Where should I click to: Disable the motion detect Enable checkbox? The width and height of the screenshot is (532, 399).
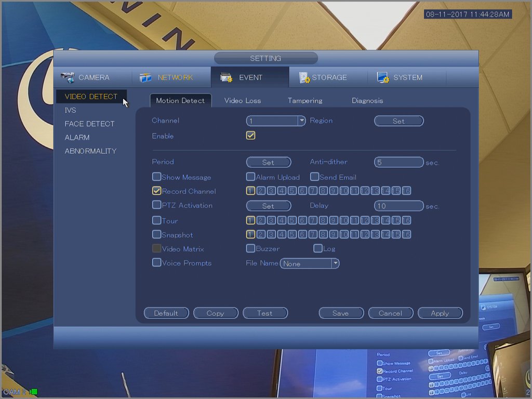[x=251, y=136]
